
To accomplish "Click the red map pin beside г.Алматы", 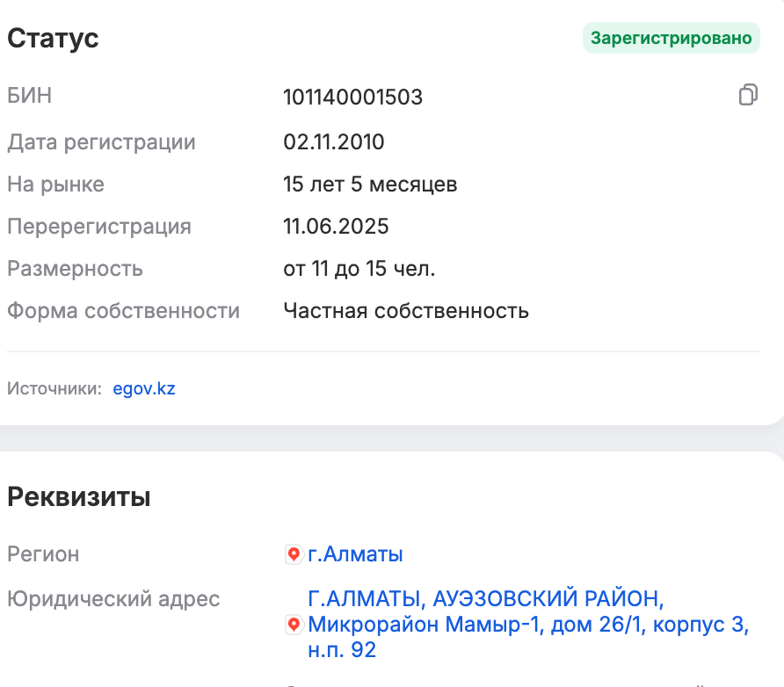I will 294,555.
